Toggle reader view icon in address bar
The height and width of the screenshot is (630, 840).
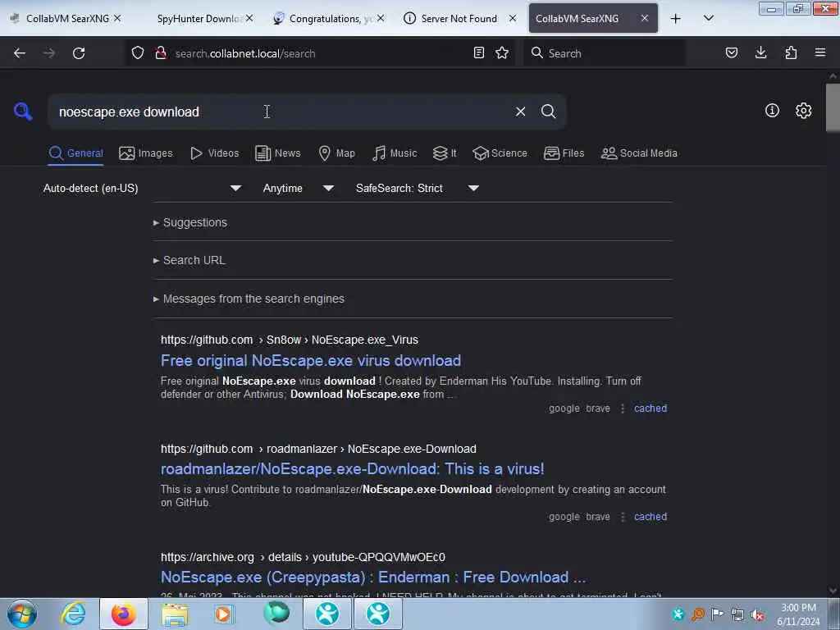click(479, 53)
